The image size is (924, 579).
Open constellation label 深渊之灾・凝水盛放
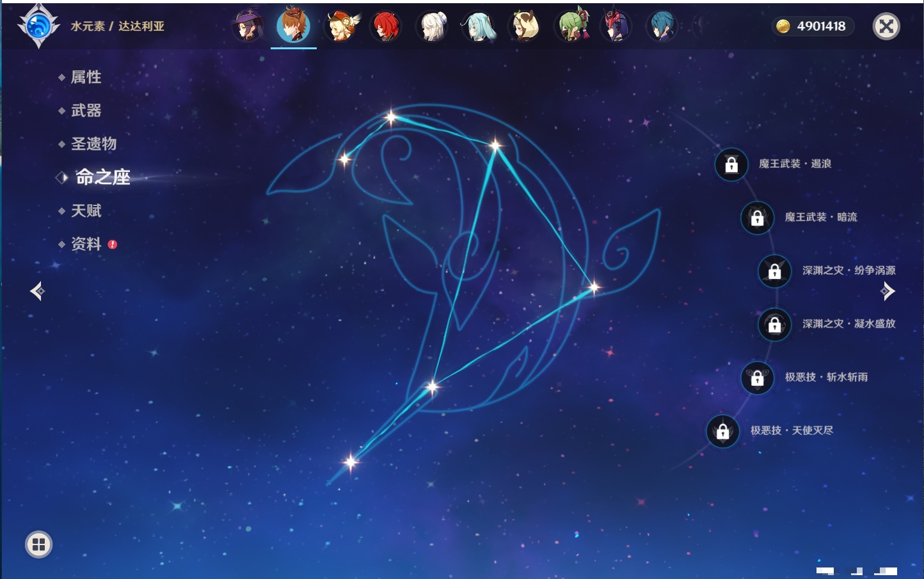[849, 324]
